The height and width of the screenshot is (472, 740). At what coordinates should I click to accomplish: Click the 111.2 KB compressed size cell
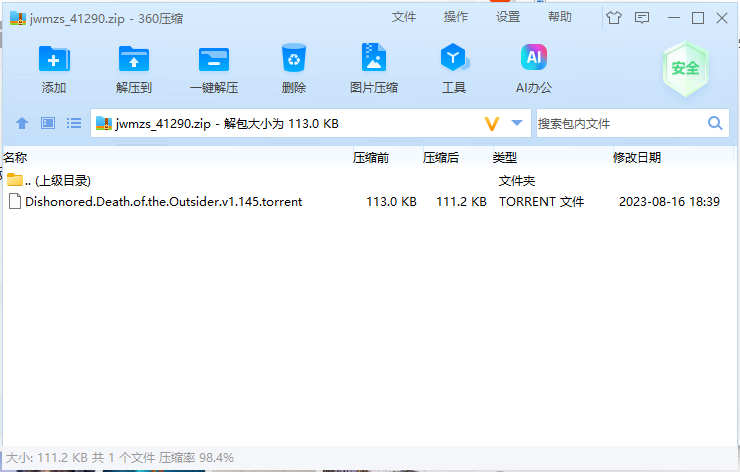pyautogui.click(x=461, y=202)
